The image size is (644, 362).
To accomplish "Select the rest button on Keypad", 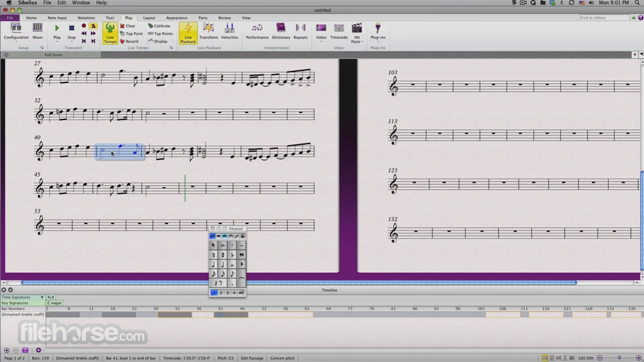I will (218, 283).
